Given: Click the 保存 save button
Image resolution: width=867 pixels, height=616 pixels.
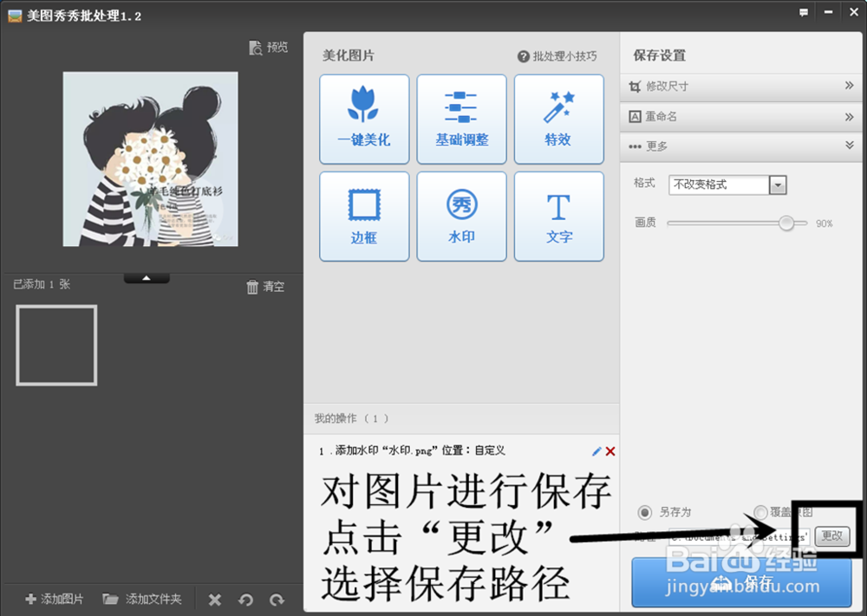Looking at the screenshot, I should coord(741,582).
